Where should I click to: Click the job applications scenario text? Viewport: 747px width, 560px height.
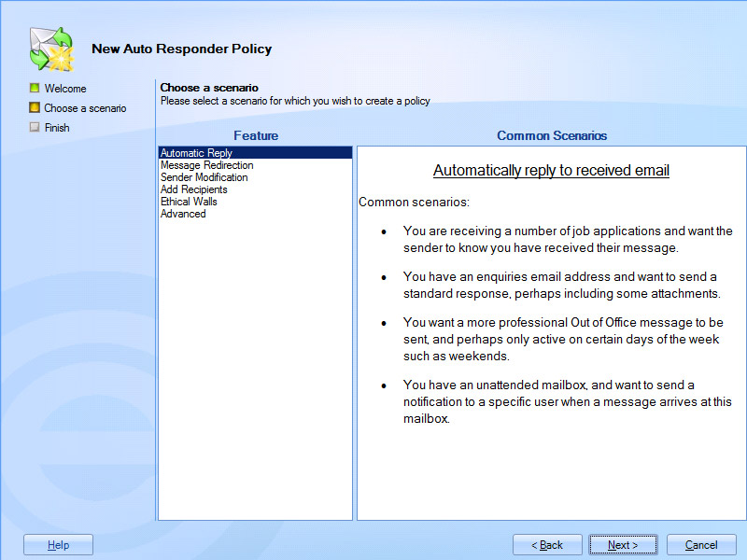tap(568, 239)
